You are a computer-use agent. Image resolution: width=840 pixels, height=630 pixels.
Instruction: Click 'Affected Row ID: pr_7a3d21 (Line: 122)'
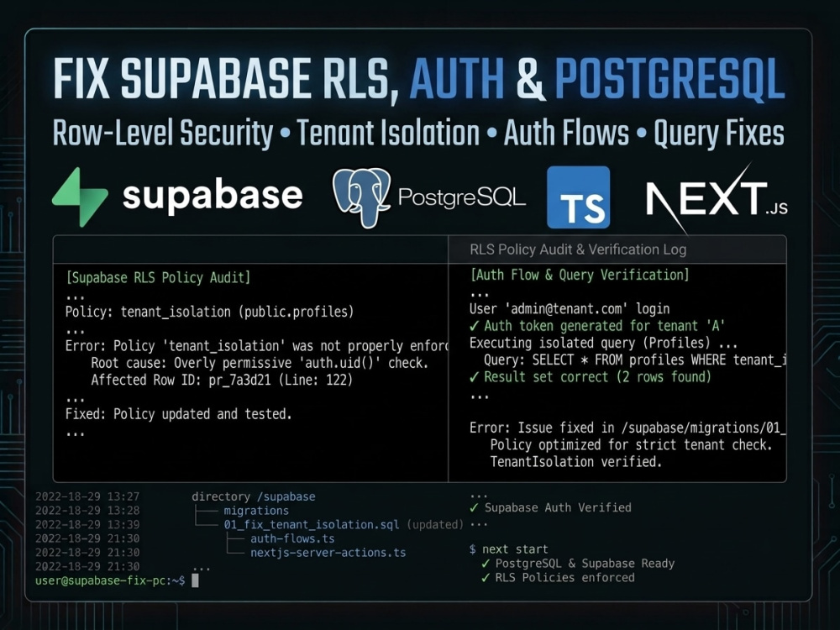(x=222, y=381)
